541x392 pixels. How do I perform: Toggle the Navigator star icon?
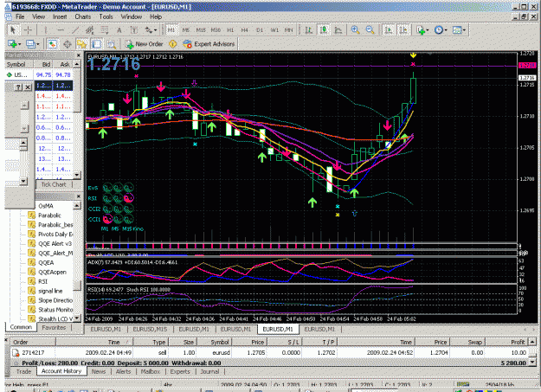[x=81, y=44]
